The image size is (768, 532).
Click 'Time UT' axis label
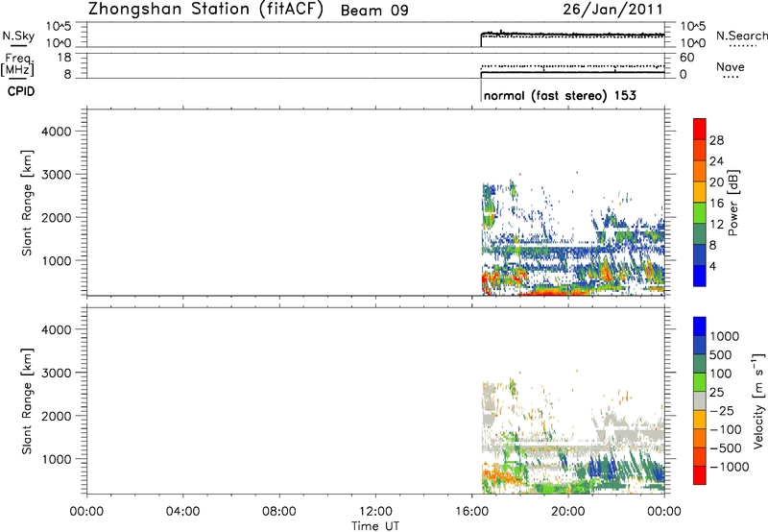[375, 526]
